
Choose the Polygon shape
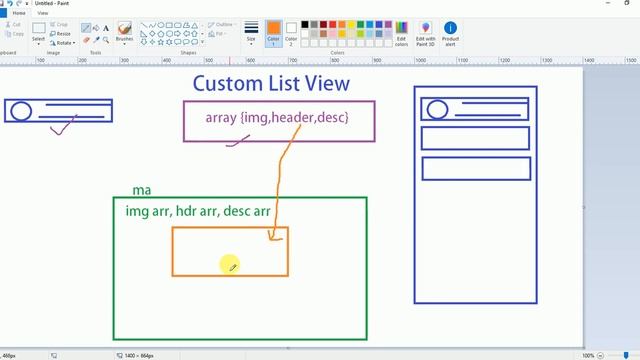(186, 25)
